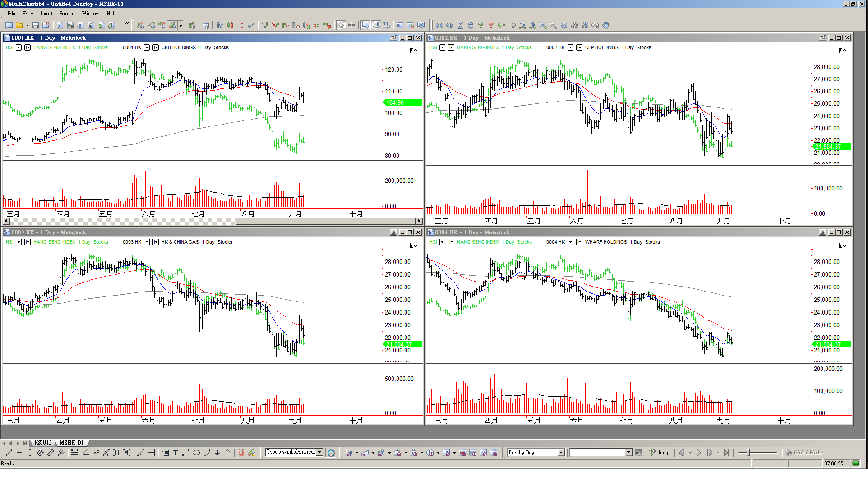Adjust the playback speed slider
Viewport: 868px width, 477px height.
point(748,453)
